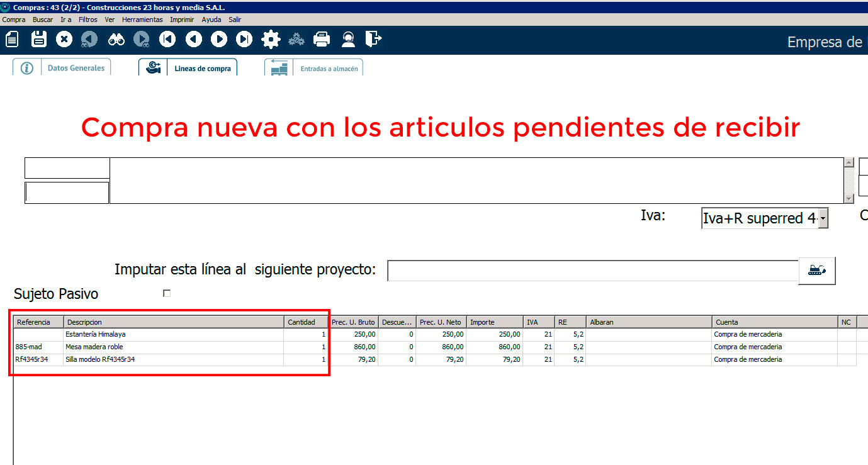Go to the first record
The width and height of the screenshot is (868, 465).
click(x=167, y=40)
